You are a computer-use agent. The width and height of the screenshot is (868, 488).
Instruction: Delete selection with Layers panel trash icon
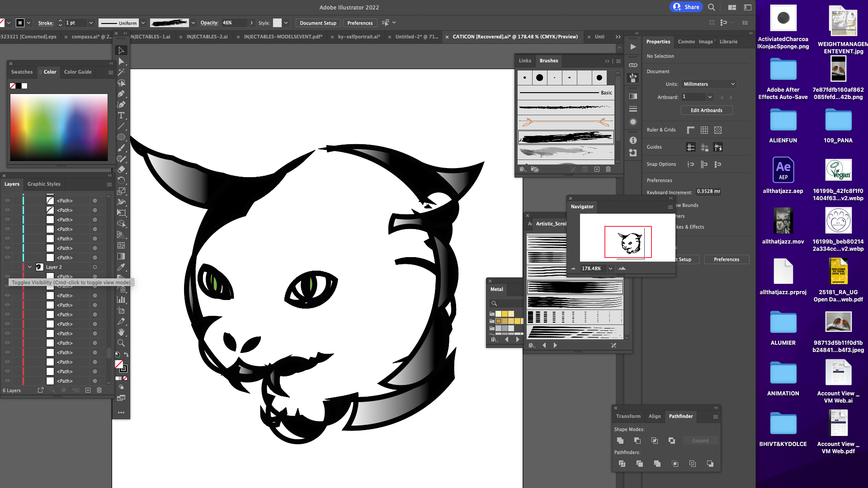99,390
